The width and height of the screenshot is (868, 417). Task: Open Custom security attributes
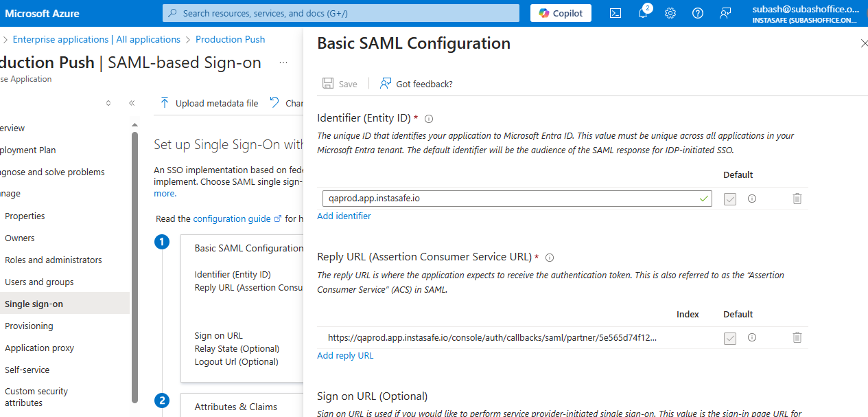pos(36,397)
